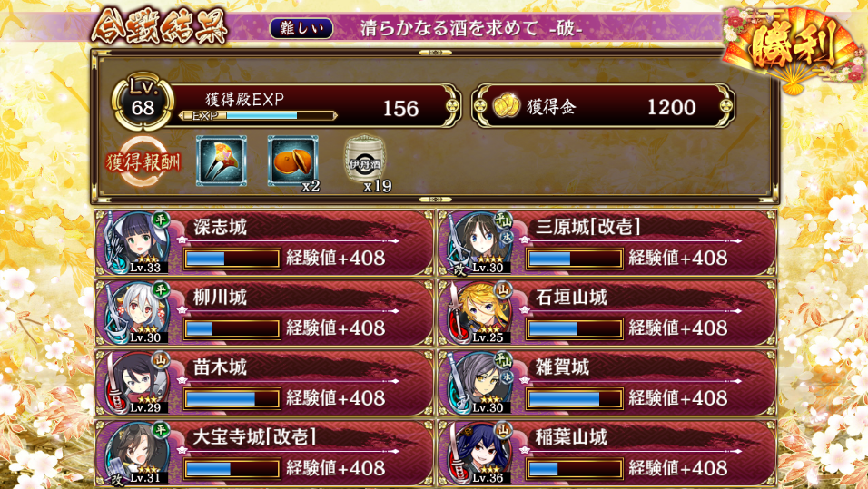868x489 pixels.
Task: Click the Lv. 68 player level badge
Action: (x=143, y=102)
